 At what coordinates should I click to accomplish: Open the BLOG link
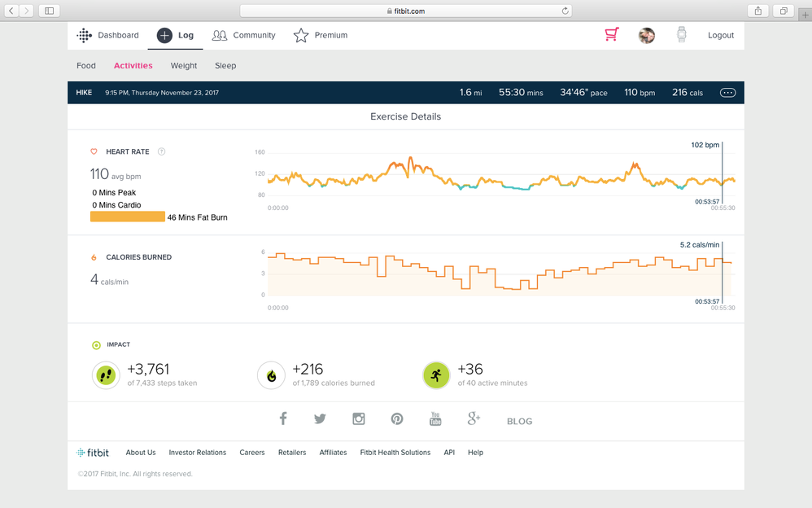click(x=519, y=421)
